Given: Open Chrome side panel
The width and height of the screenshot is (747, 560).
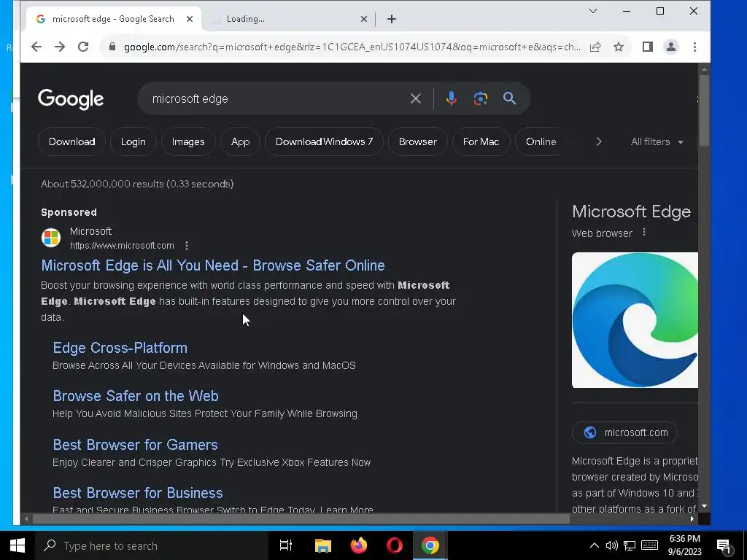Looking at the screenshot, I should [x=648, y=47].
